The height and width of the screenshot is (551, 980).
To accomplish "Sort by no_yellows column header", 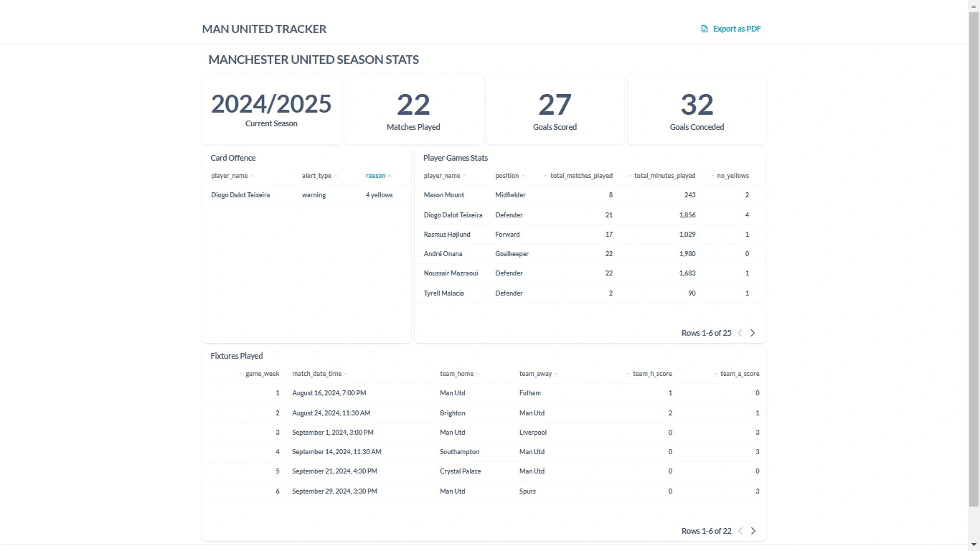I will pos(730,176).
